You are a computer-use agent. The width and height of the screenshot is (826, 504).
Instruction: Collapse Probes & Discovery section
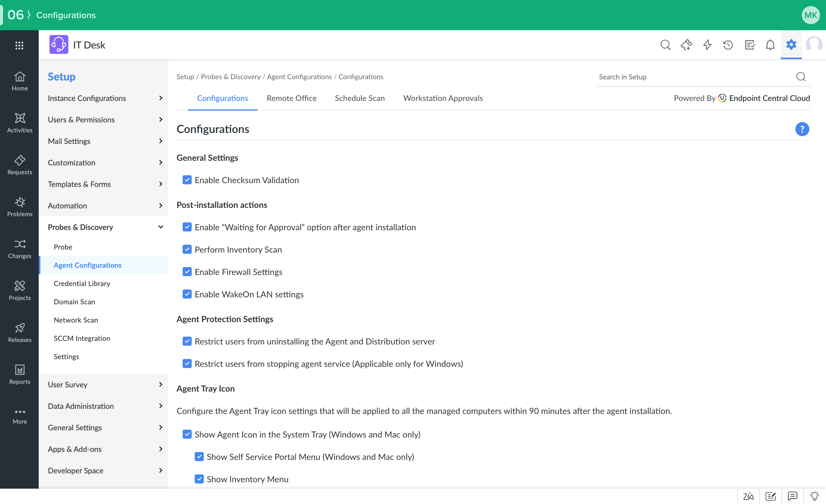[x=104, y=227]
